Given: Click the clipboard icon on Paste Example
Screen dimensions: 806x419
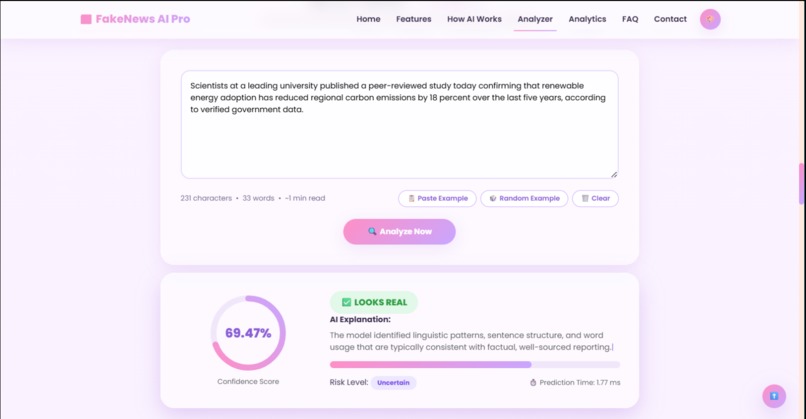Looking at the screenshot, I should (x=411, y=198).
